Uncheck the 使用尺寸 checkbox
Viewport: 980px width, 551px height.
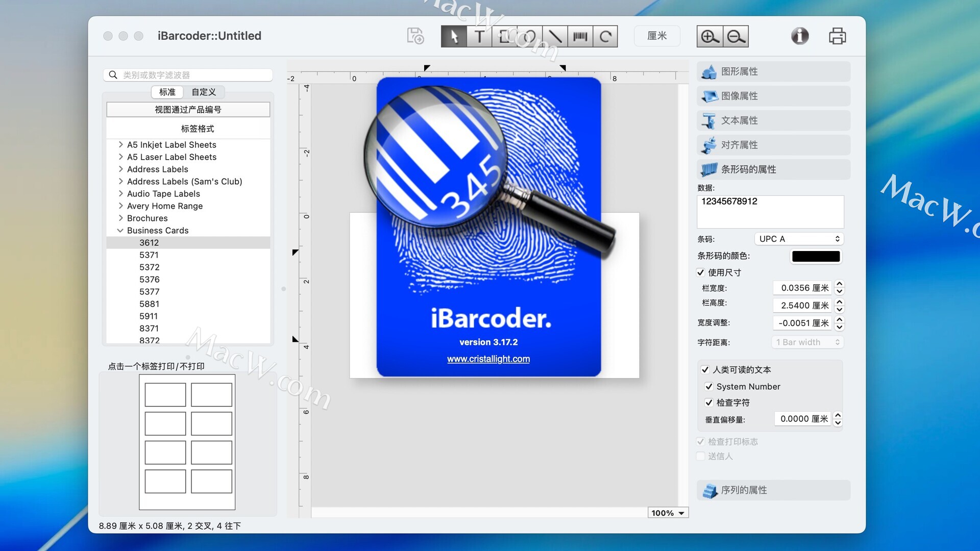[x=701, y=272]
